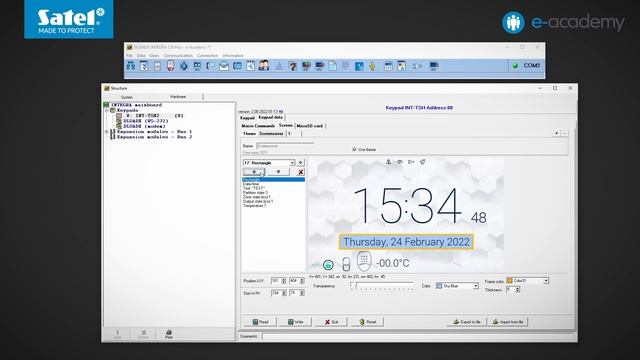
Task: Click the Name input field
Action: pyautogui.click(x=285, y=146)
